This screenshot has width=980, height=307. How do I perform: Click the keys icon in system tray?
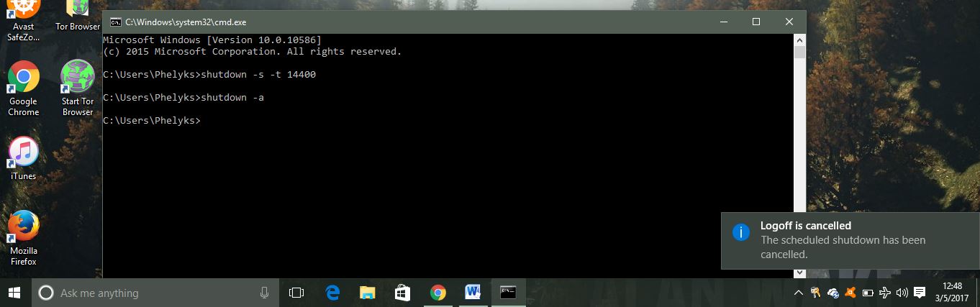pyautogui.click(x=816, y=293)
